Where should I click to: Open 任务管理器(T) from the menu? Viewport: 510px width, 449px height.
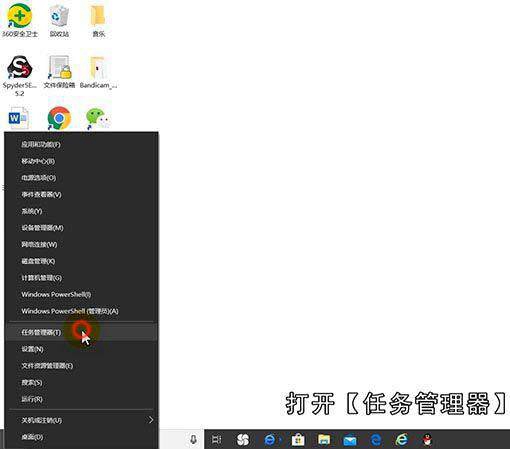tap(81, 332)
